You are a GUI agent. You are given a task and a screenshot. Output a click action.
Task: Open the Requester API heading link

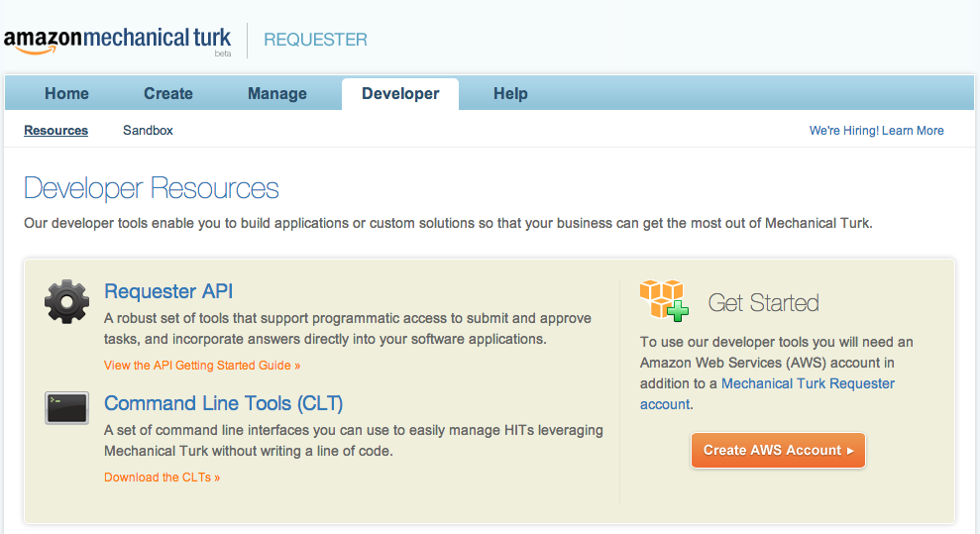[x=168, y=291]
